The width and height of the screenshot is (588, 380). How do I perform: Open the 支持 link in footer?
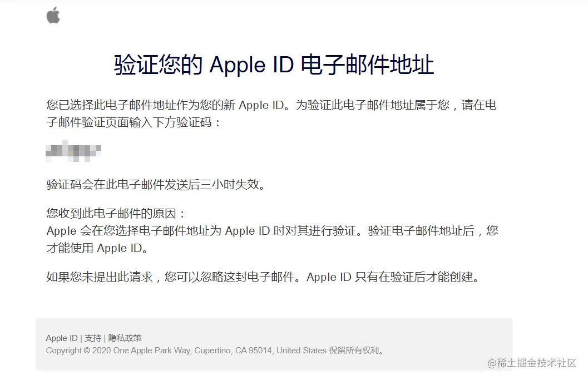point(93,338)
